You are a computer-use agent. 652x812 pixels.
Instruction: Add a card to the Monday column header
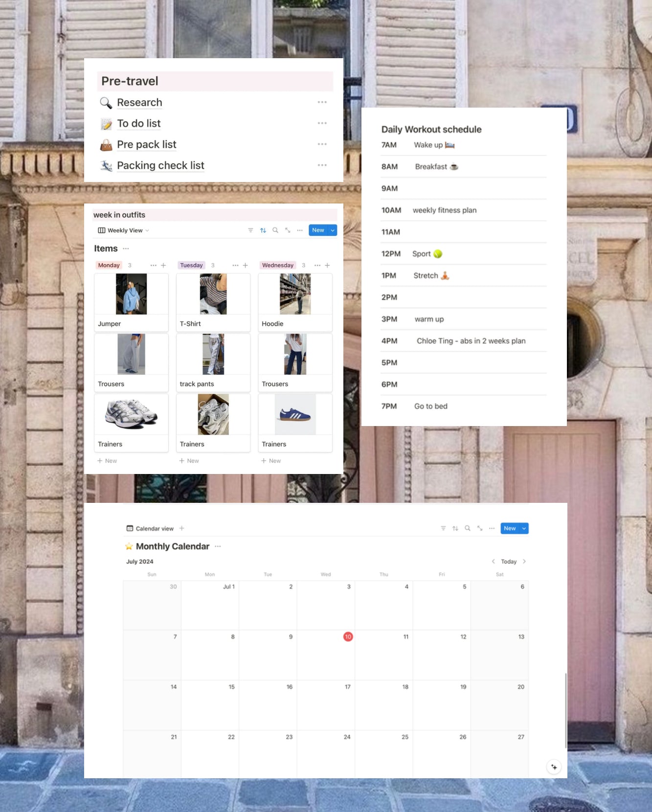163,265
